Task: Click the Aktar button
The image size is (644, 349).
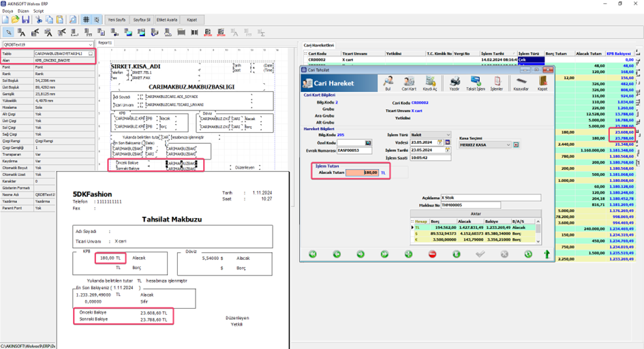Action: click(x=476, y=214)
